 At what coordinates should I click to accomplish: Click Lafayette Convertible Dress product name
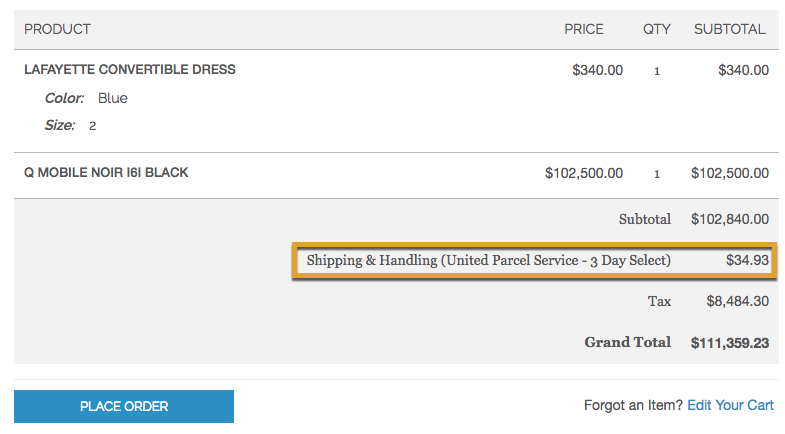point(130,70)
